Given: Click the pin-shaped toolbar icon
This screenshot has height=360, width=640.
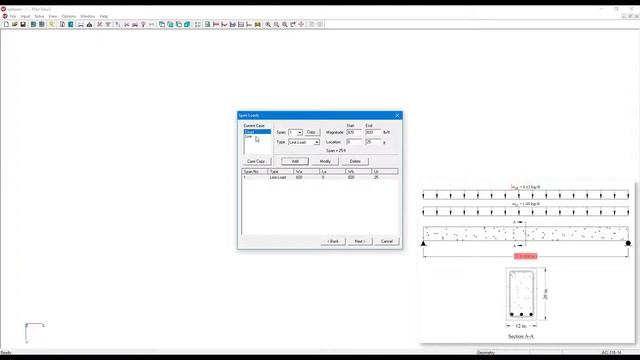Looking at the screenshot, I should coord(143,24).
